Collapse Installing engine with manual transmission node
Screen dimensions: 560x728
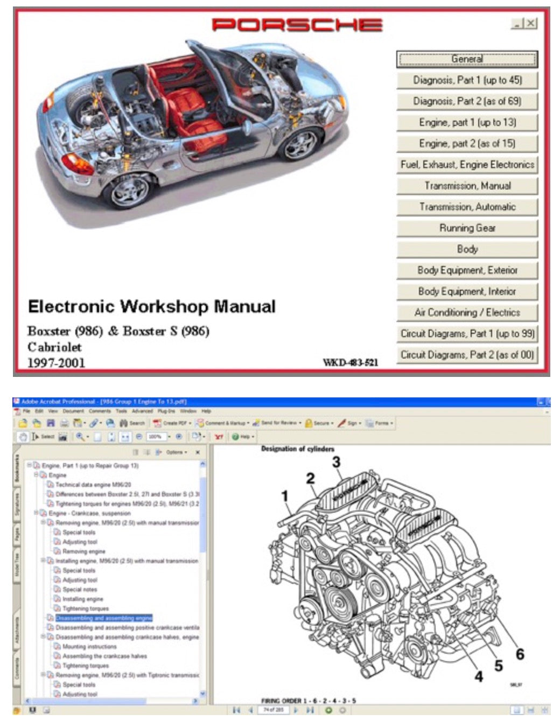coord(44,561)
